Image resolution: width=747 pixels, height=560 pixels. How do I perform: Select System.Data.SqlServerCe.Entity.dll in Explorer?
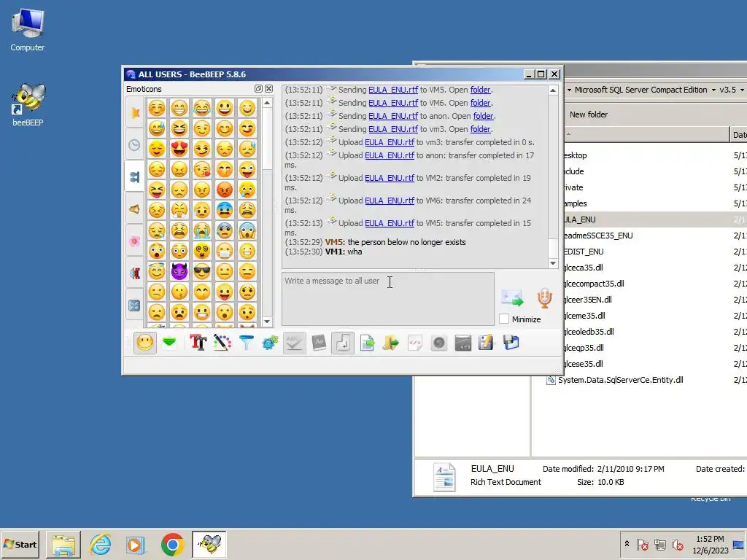[x=620, y=379]
